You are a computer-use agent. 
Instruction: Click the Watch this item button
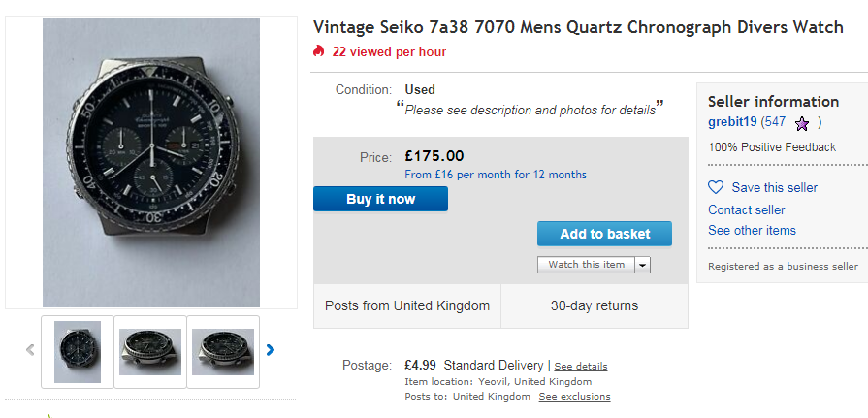[x=587, y=265]
